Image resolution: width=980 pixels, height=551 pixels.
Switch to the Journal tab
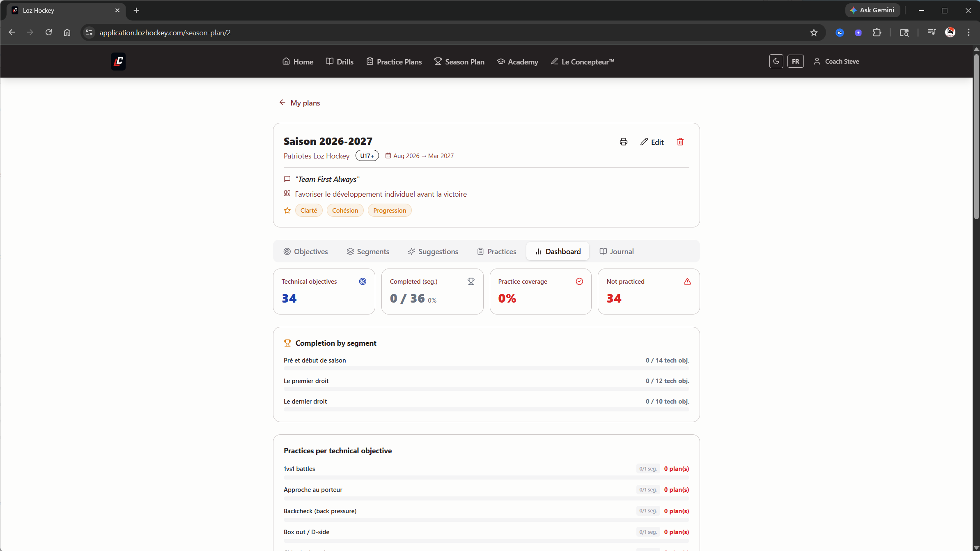click(617, 251)
